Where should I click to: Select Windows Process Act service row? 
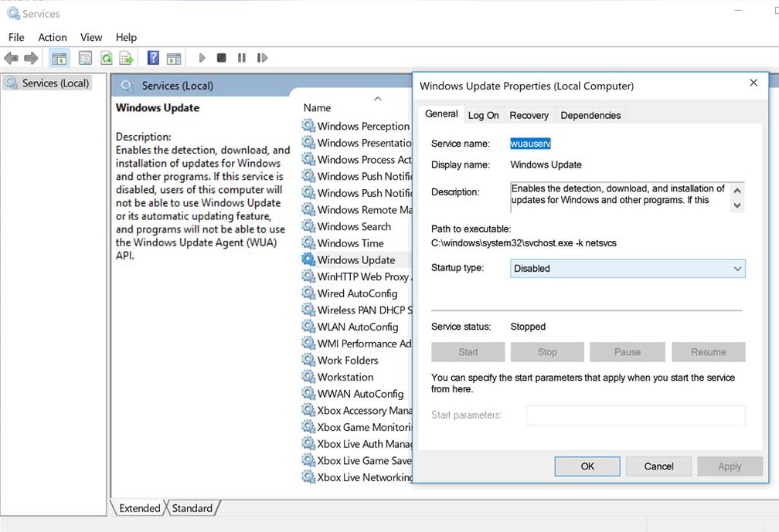point(357,160)
